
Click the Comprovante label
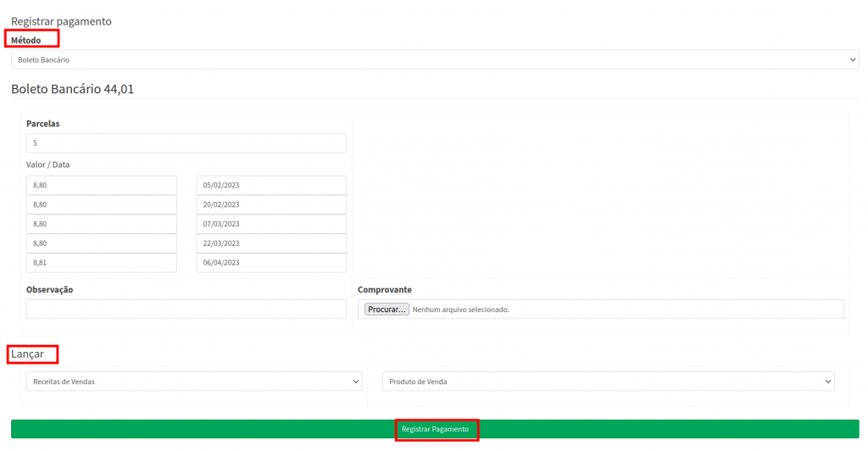point(384,290)
